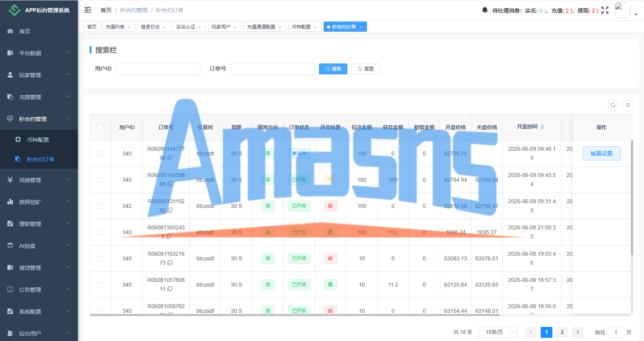This screenshot has height=341, width=644.
Task: Expand the 兑换管理 sidebar menu
Action: [x=39, y=180]
